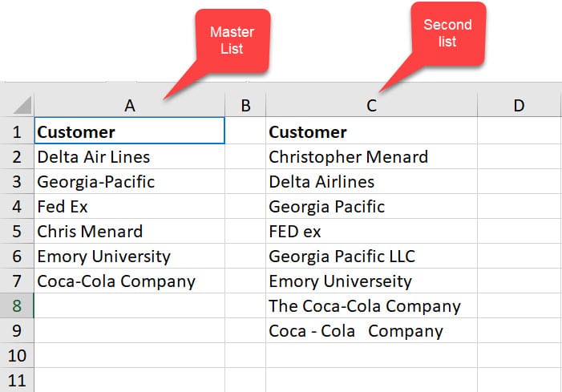Select The Coca-Cola Company cell in column C
The width and height of the screenshot is (562, 392).
[371, 305]
